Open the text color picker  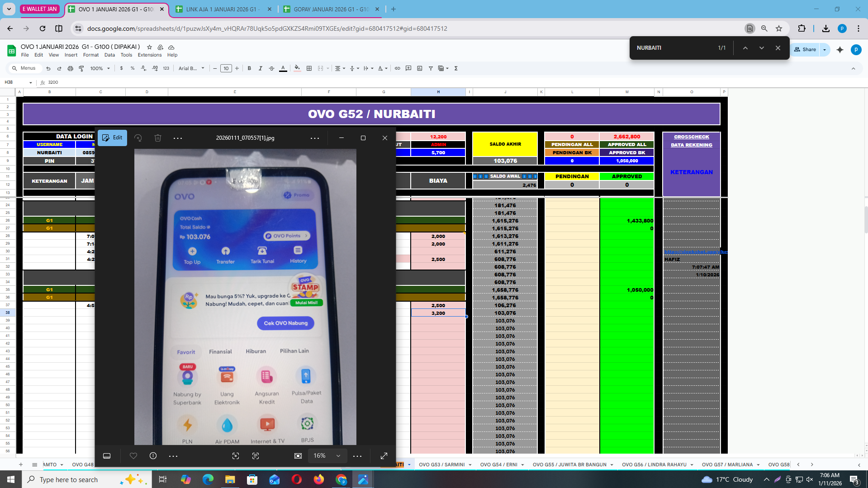283,68
